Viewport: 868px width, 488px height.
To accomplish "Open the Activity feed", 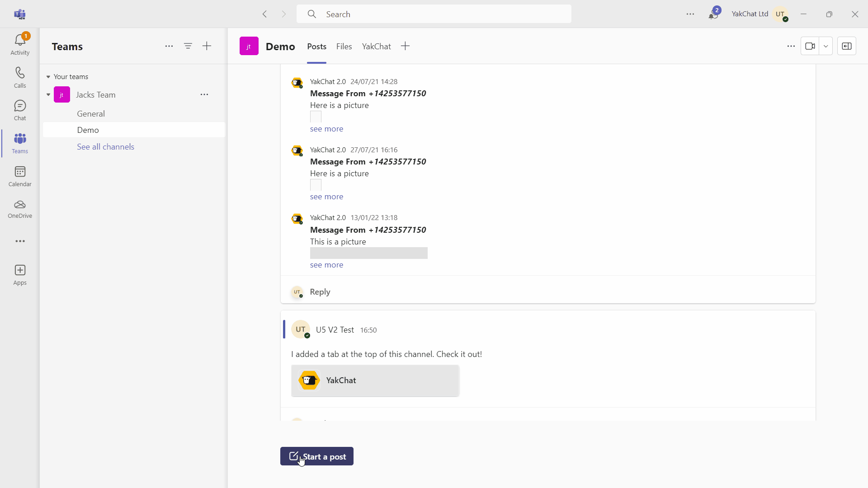I will (20, 44).
